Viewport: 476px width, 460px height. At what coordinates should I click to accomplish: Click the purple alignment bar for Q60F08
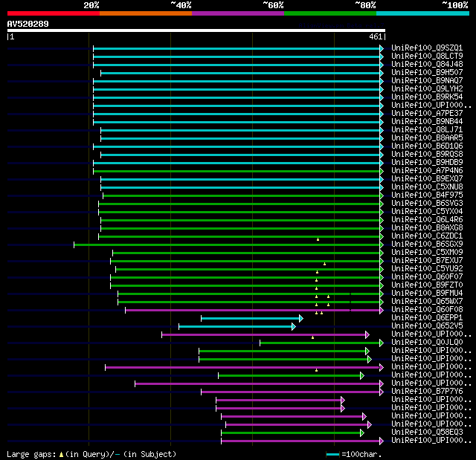[252, 311]
